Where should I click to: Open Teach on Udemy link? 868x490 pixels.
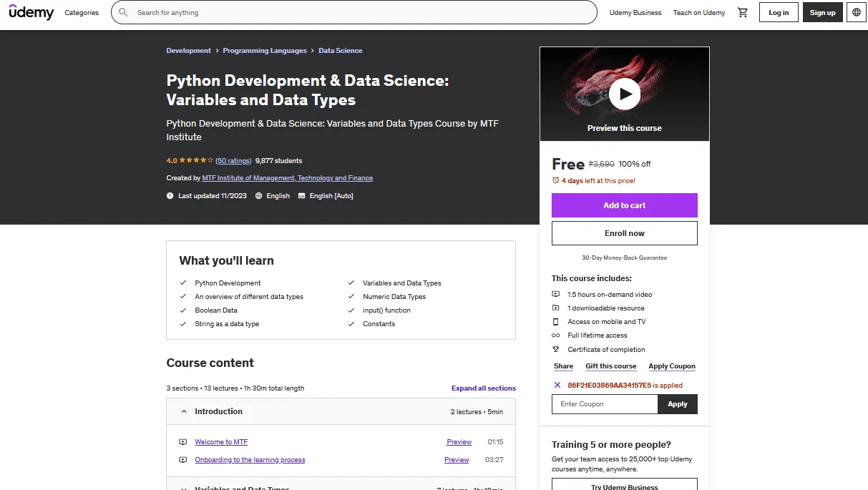(x=699, y=12)
